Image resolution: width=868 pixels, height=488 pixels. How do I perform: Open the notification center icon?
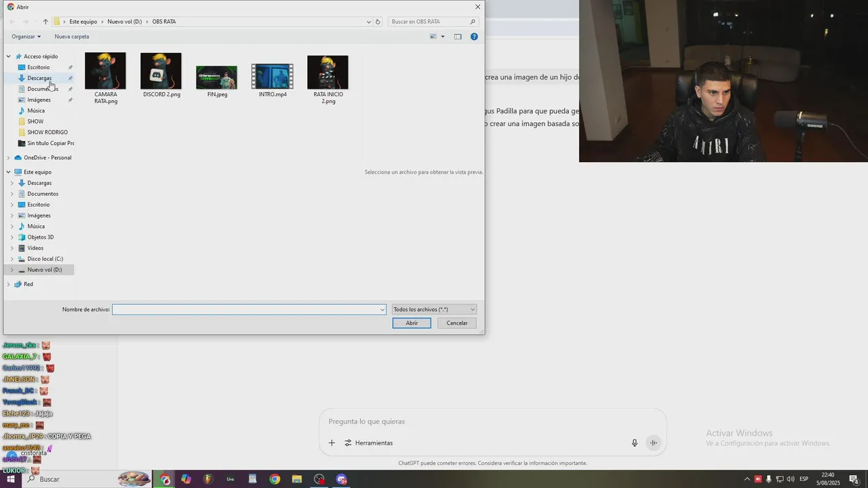coord(854,479)
